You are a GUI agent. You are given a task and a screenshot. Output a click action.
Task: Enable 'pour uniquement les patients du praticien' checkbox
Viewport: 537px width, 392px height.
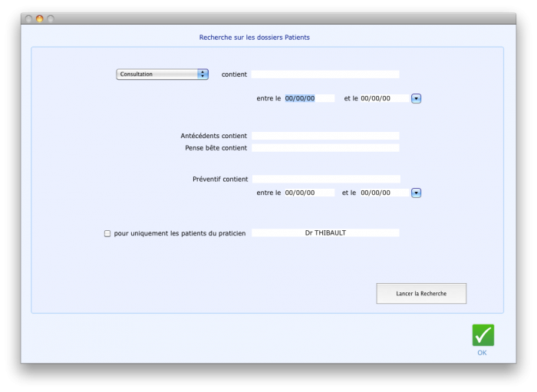pyautogui.click(x=107, y=233)
